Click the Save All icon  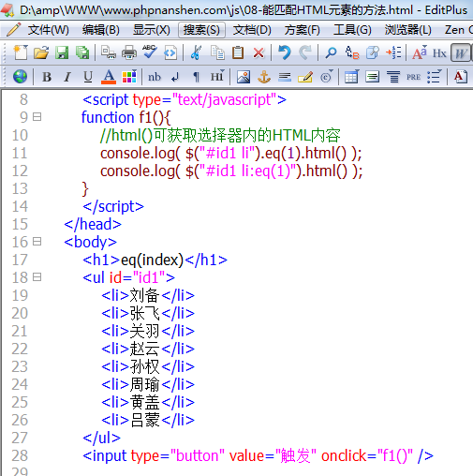[82, 52]
